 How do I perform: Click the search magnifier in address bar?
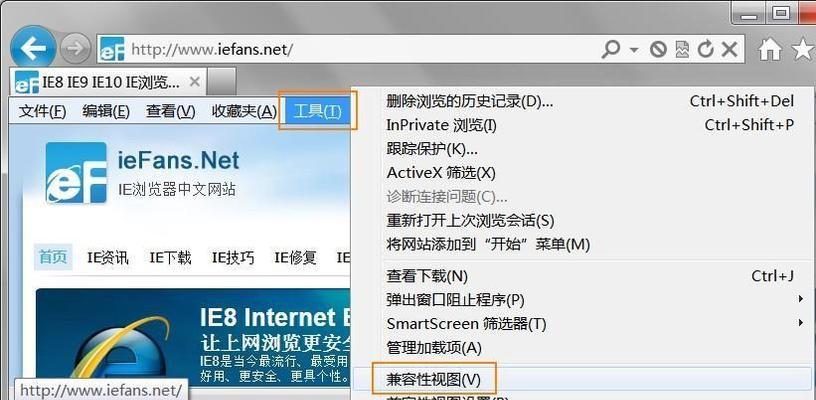[610, 49]
